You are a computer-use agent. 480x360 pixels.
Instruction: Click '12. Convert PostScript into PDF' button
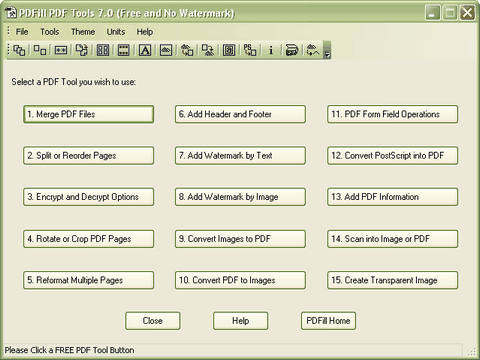click(x=393, y=156)
